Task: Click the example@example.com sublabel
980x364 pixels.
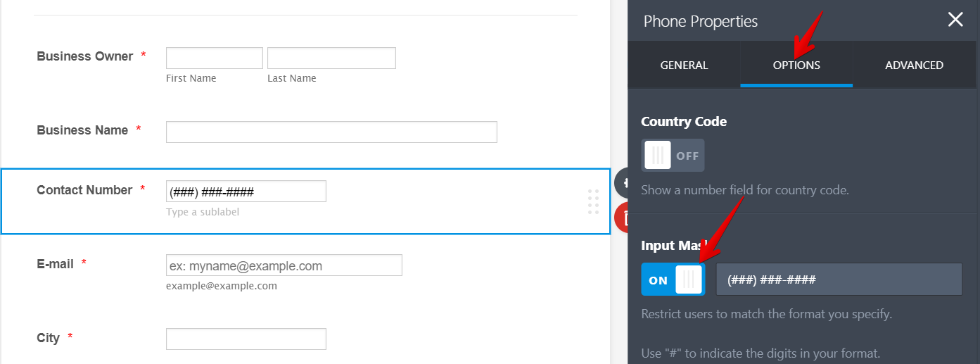Action: pos(222,286)
